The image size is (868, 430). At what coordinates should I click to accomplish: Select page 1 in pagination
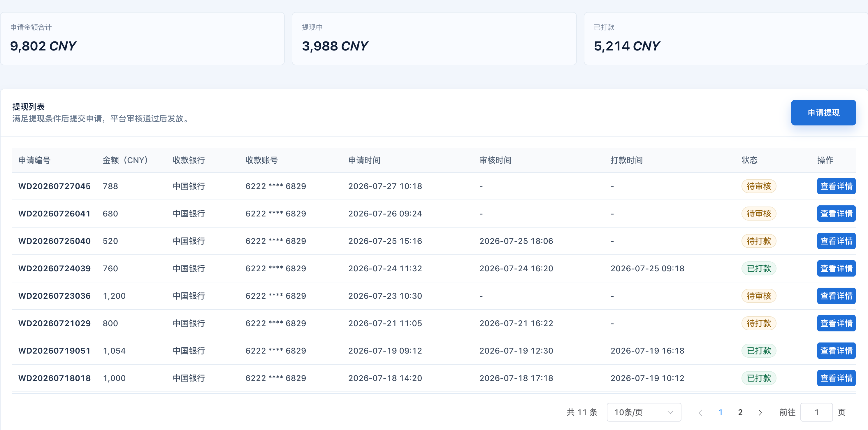720,412
